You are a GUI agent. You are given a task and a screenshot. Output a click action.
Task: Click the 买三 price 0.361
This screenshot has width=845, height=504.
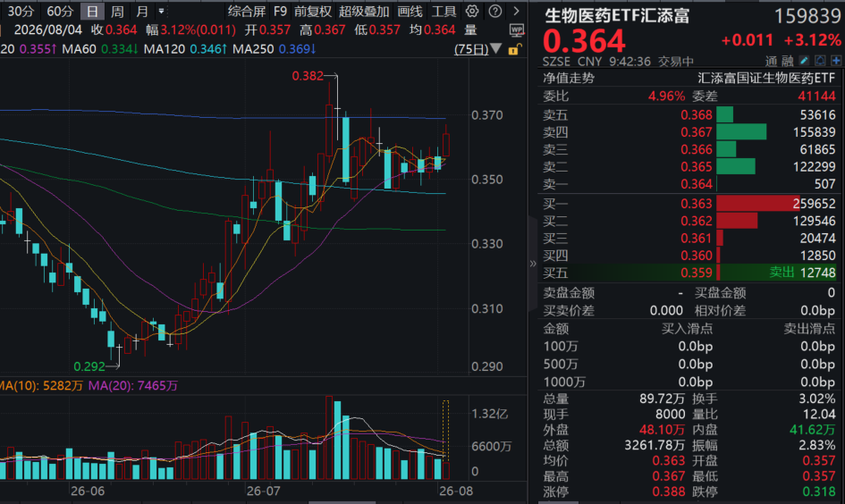click(x=697, y=238)
